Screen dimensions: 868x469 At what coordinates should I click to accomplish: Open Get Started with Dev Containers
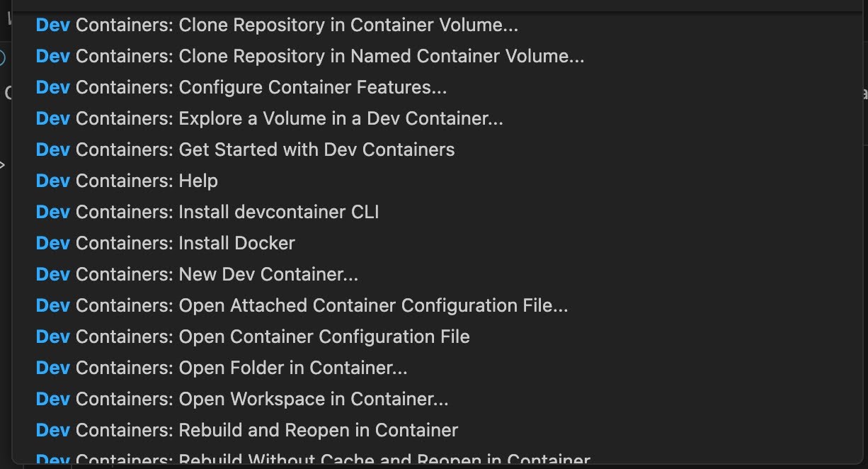244,149
